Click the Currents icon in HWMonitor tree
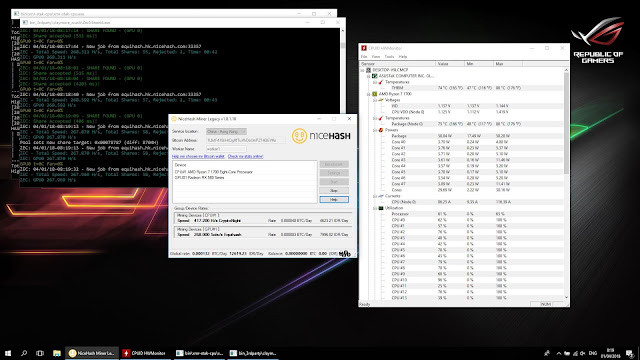This screenshot has height=360, width=640. pyautogui.click(x=381, y=196)
